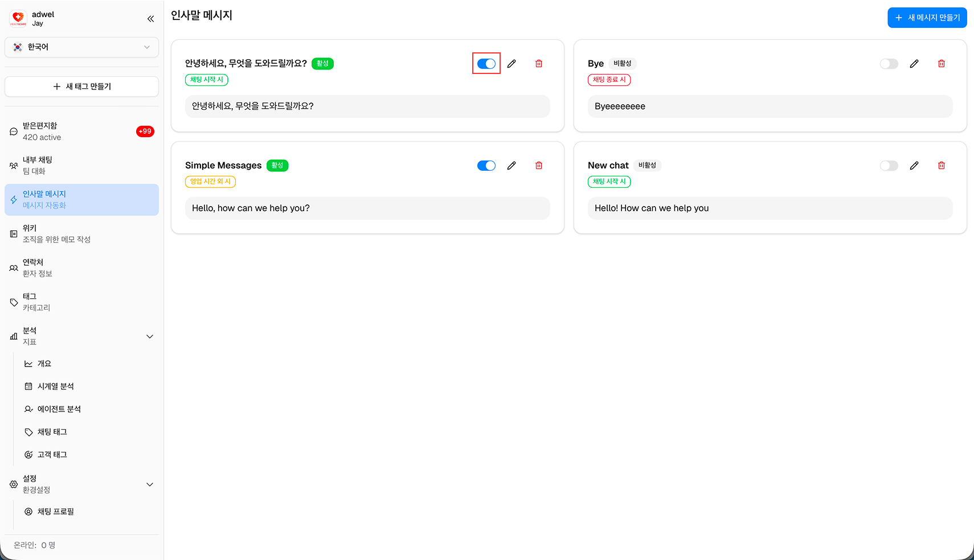The width and height of the screenshot is (974, 560).
Task: Enable the 'Bye' message toggle
Action: pyautogui.click(x=889, y=64)
